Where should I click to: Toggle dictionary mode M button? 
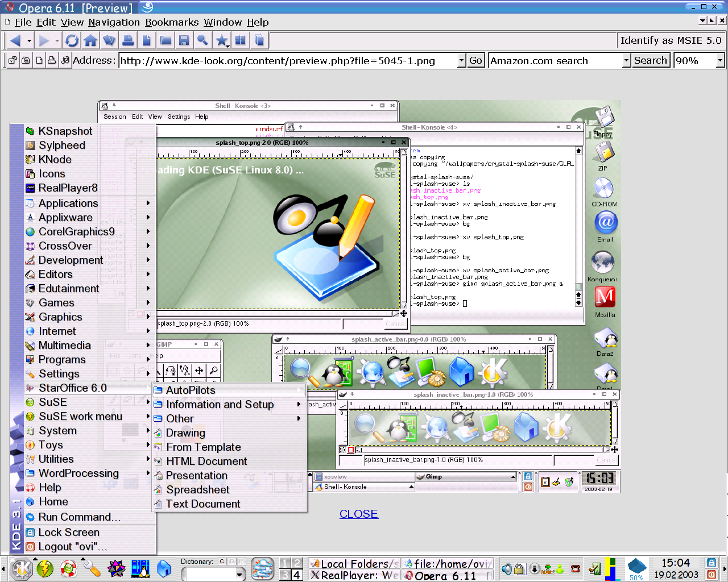(242, 562)
